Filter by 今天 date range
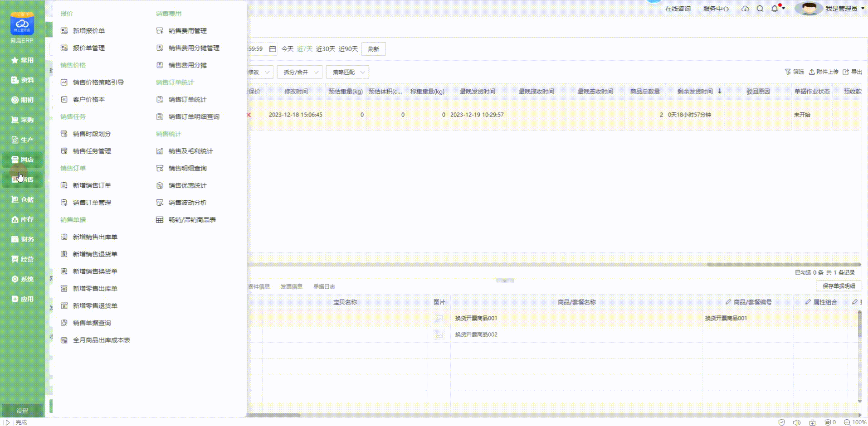This screenshot has width=868, height=426. tap(288, 49)
